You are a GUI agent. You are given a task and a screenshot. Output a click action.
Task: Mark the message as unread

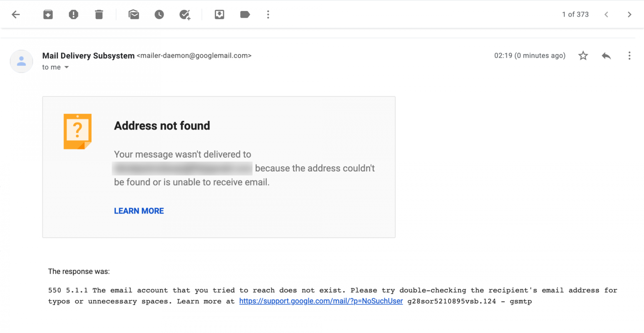tap(134, 14)
